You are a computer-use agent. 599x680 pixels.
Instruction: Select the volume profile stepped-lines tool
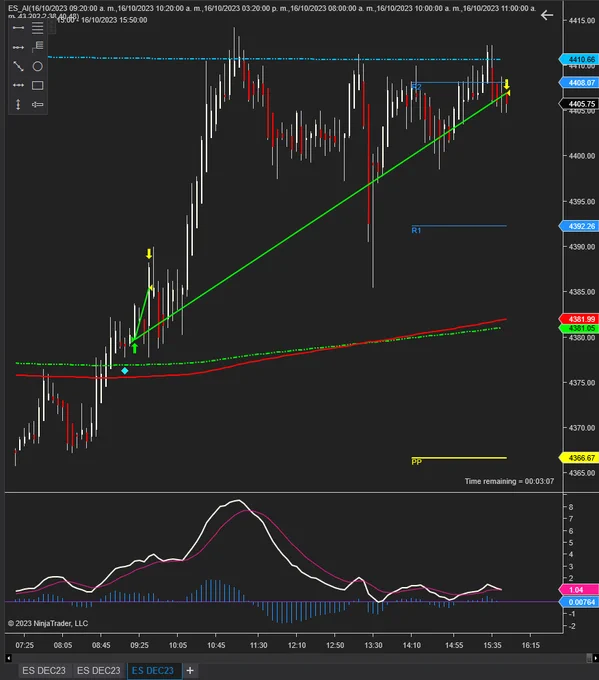point(38,46)
